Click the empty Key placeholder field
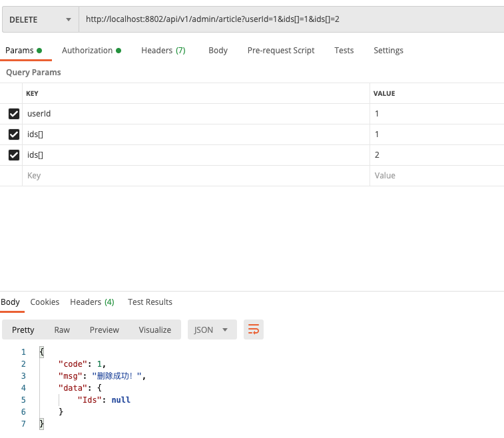The height and width of the screenshot is (438, 504). tap(196, 176)
